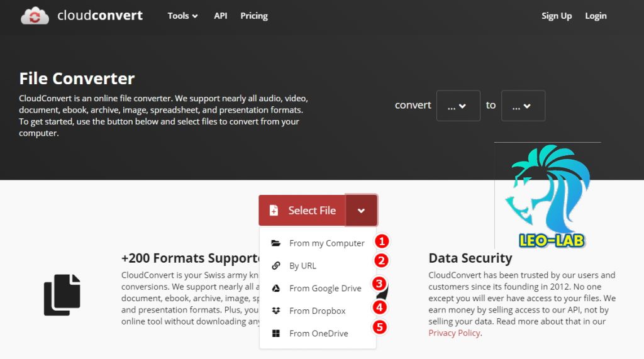Click the File Converter heading
The height and width of the screenshot is (359, 644).
pyautogui.click(x=77, y=79)
